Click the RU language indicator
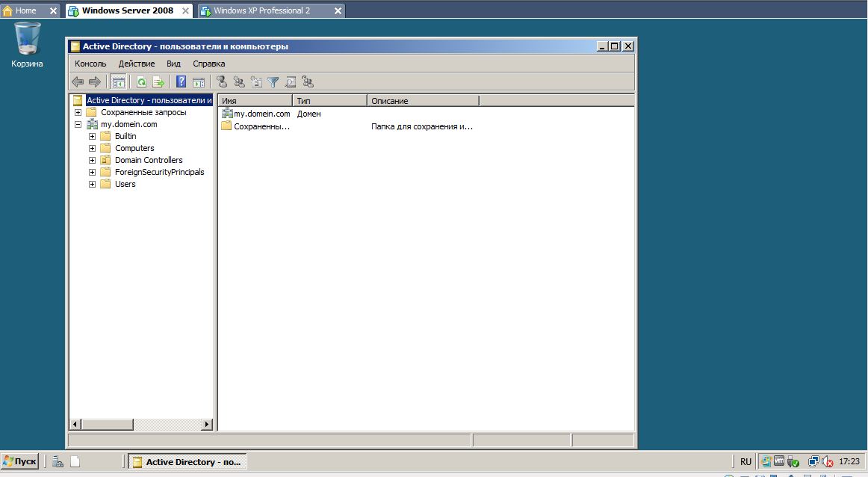This screenshot has width=868, height=477. tap(745, 461)
